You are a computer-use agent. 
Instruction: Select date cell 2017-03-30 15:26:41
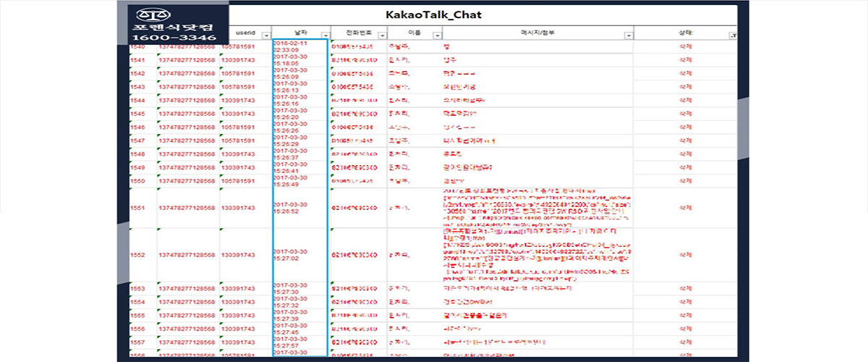[300, 167]
